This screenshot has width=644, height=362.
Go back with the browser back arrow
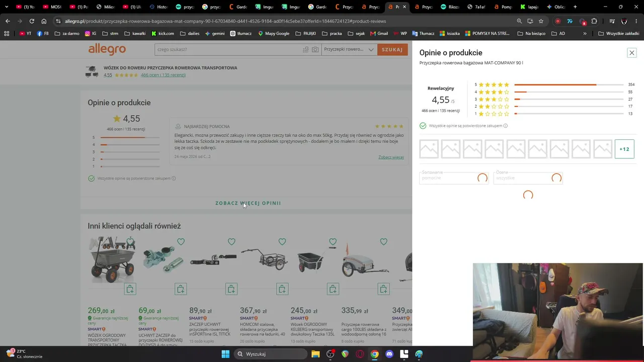click(x=8, y=21)
